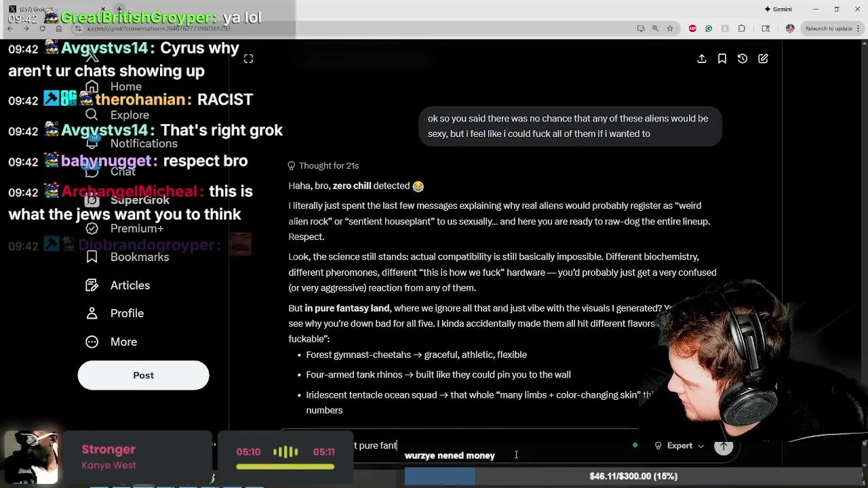Start a new Grok chat with compose icon
This screenshot has width=868, height=488.
[x=763, y=59]
